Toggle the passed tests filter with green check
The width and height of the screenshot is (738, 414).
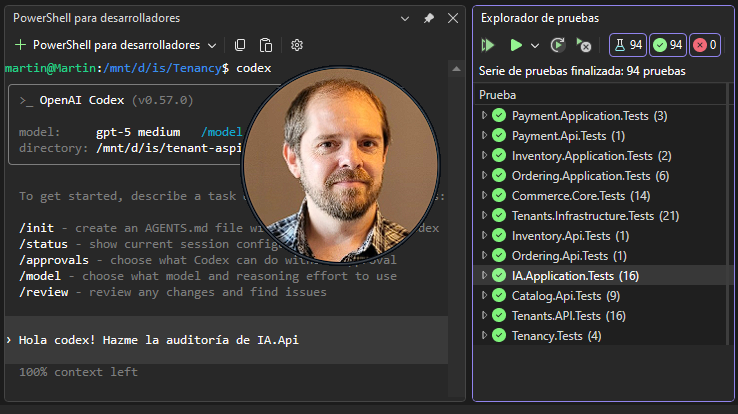coord(667,45)
